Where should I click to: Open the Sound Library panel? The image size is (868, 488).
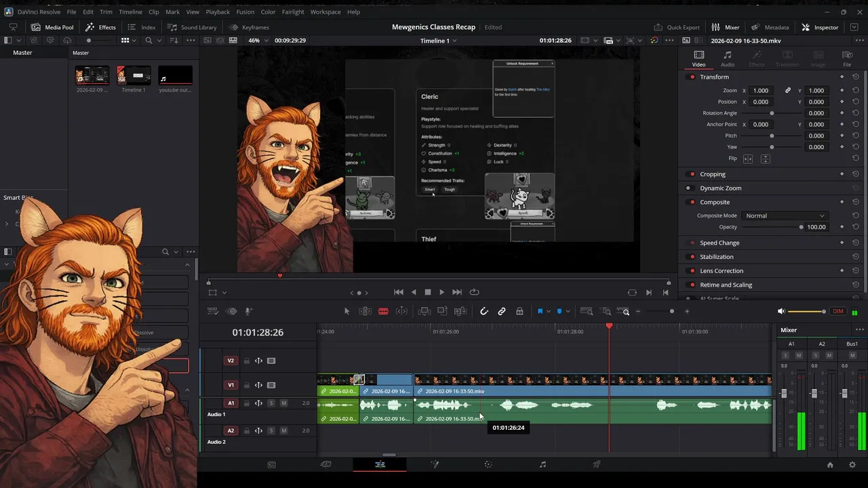point(192,27)
